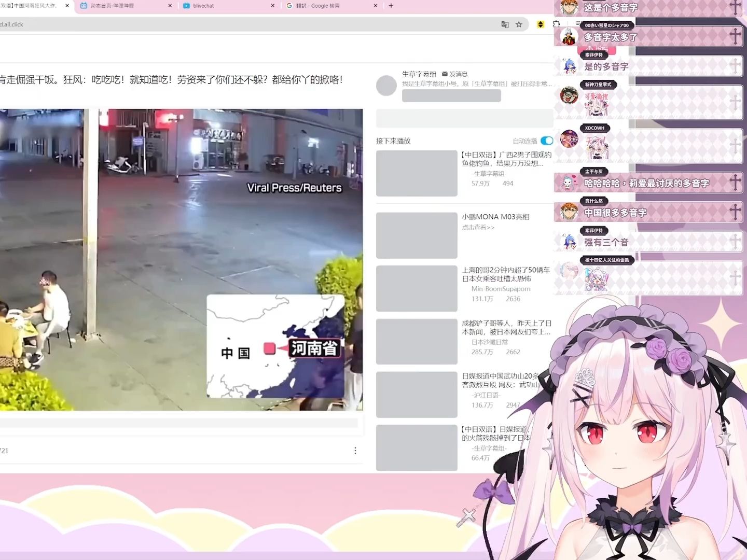
Task: Open the 生草字幕组 uploader avatar
Action: tap(386, 86)
